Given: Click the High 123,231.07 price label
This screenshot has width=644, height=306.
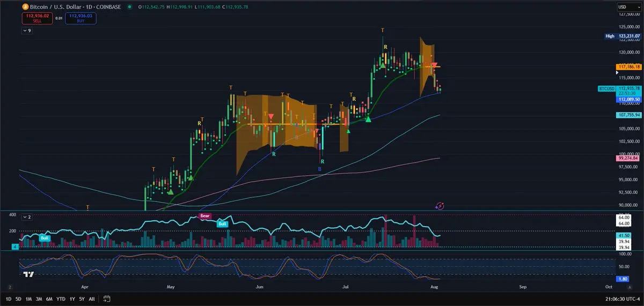Looking at the screenshot, I should click(x=622, y=36).
